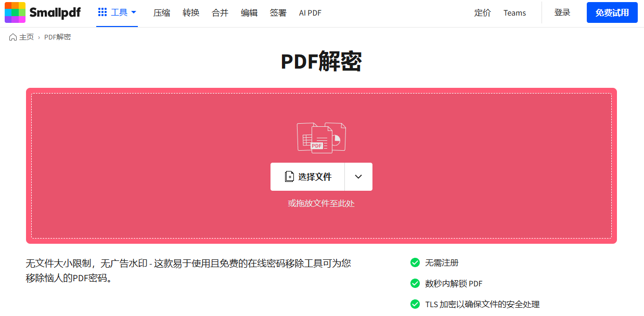Select 合并 in the navigation bar
This screenshot has height=316, width=644.
coord(220,13)
